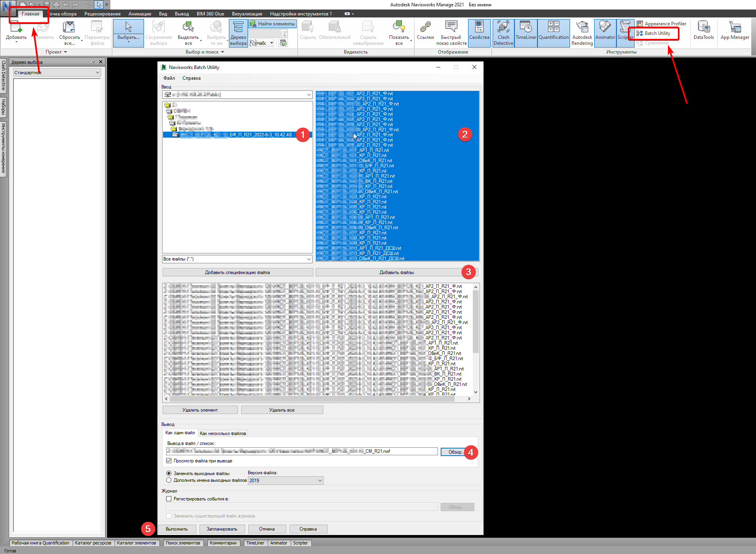Open Scripter bottom tab

[x=300, y=543]
